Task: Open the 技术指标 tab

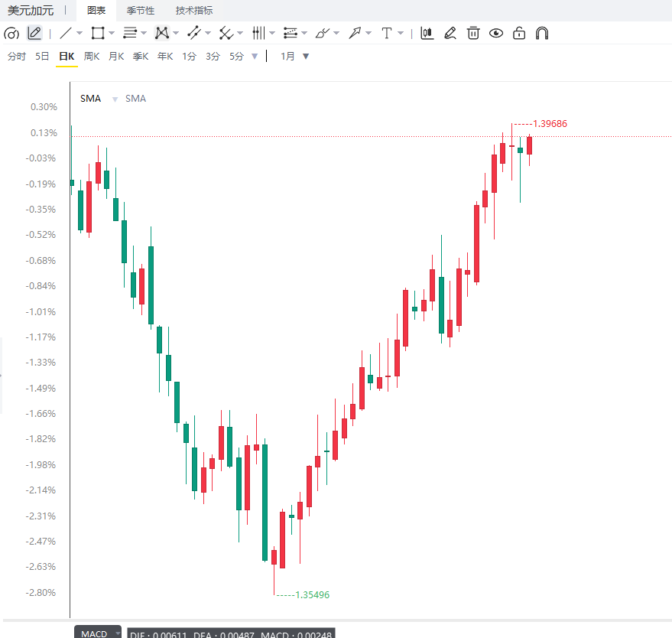Action: click(x=193, y=11)
